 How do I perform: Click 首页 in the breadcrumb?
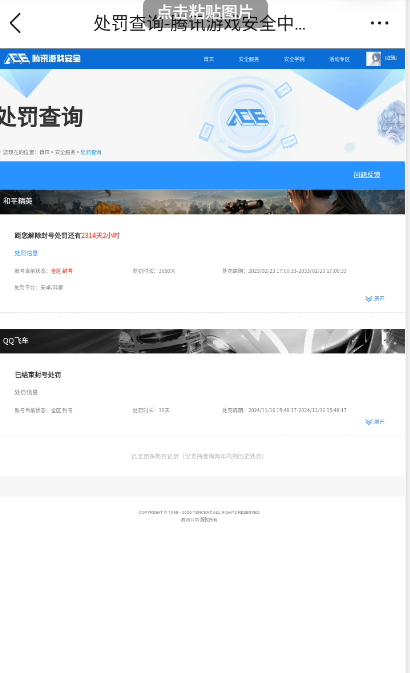pyautogui.click(x=44, y=152)
